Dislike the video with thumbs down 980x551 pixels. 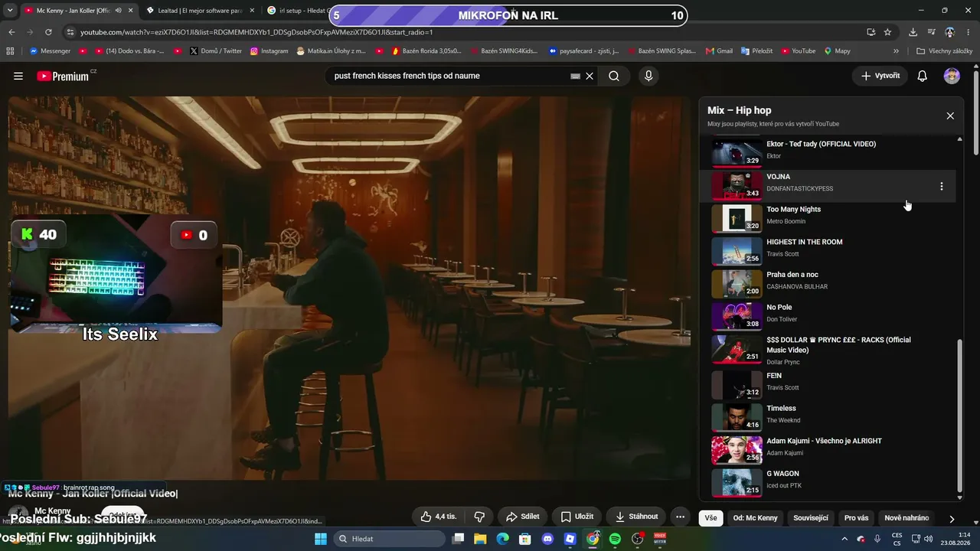click(x=479, y=517)
